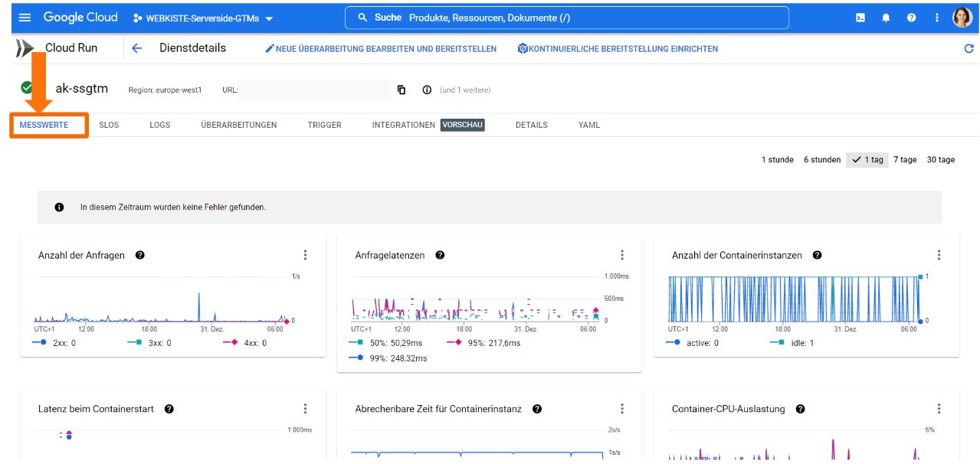
Task: Open the ÜBERARBEITUNGEN tab
Action: click(x=238, y=125)
